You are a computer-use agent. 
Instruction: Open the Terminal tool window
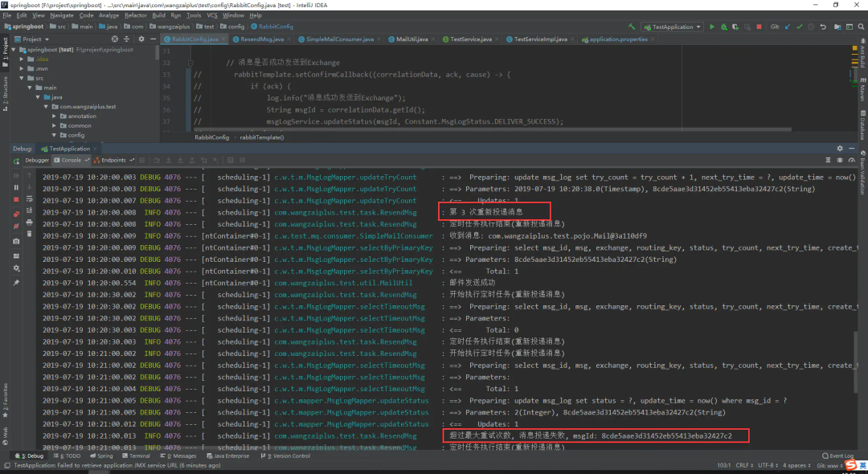pos(136,456)
